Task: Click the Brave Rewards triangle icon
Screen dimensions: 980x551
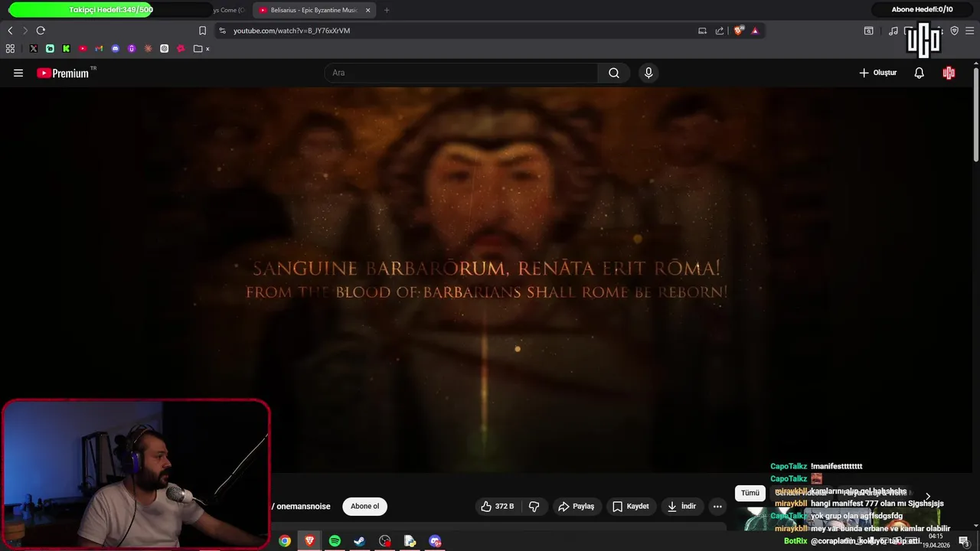Action: click(x=755, y=31)
